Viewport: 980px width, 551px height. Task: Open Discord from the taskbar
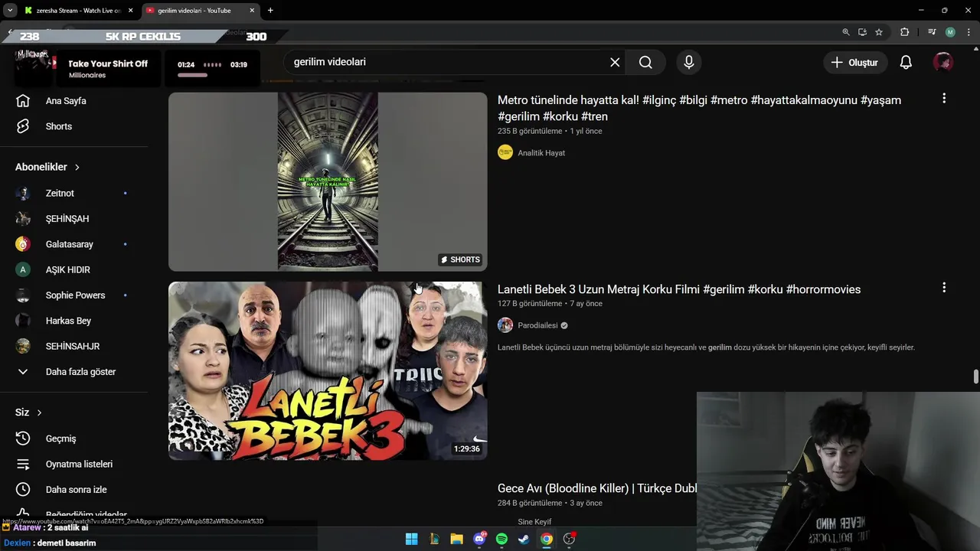coord(479,539)
